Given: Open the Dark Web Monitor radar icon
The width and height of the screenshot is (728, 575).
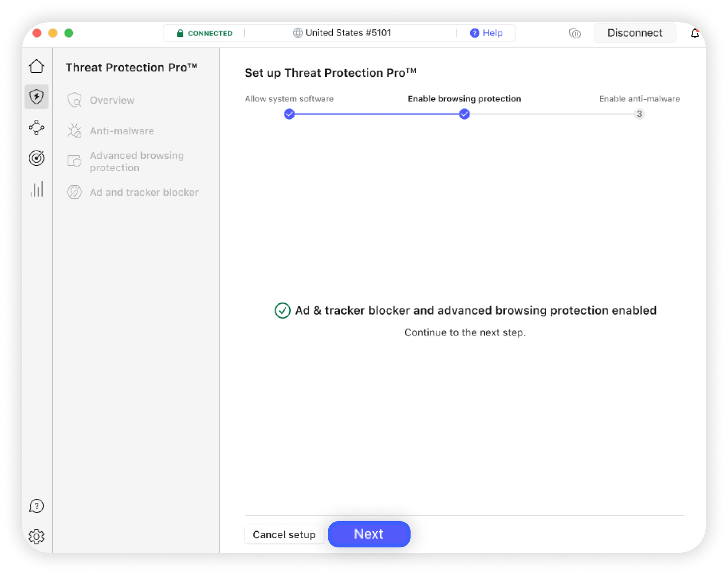Looking at the screenshot, I should pos(37,158).
